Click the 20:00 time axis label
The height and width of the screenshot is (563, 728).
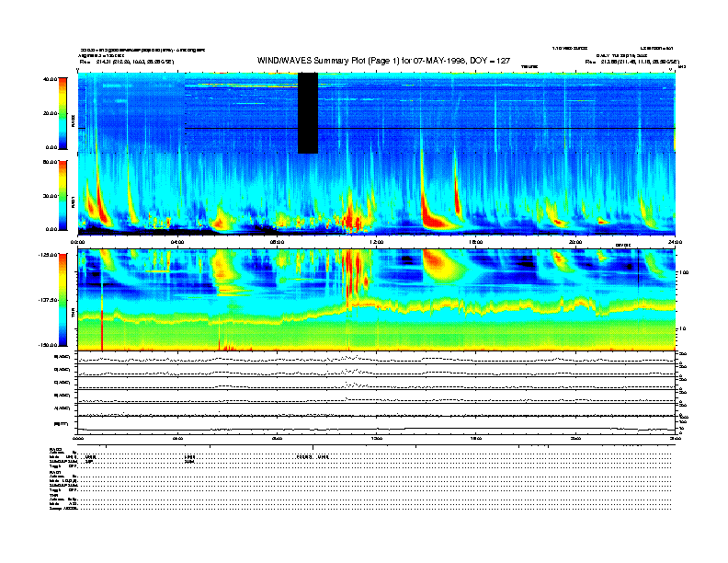[575, 243]
